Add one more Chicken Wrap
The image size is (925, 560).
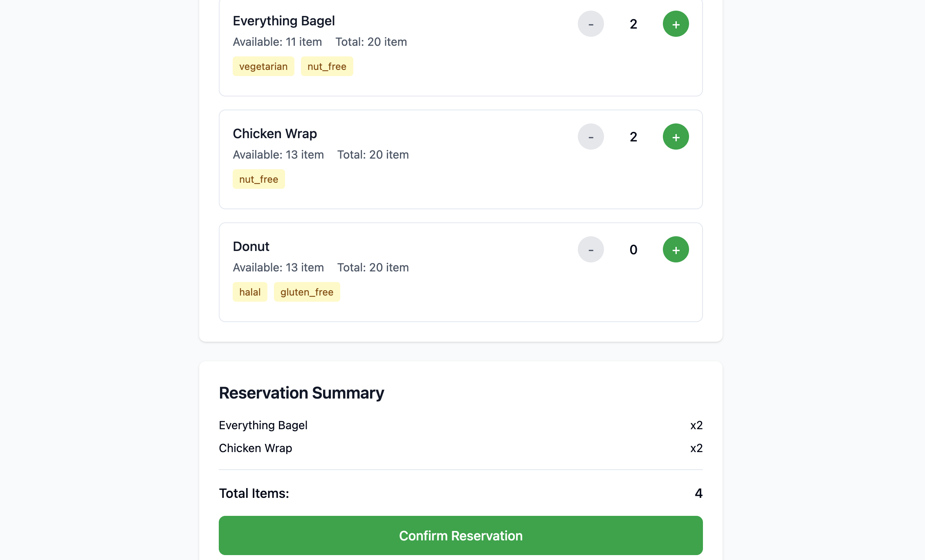tap(676, 137)
